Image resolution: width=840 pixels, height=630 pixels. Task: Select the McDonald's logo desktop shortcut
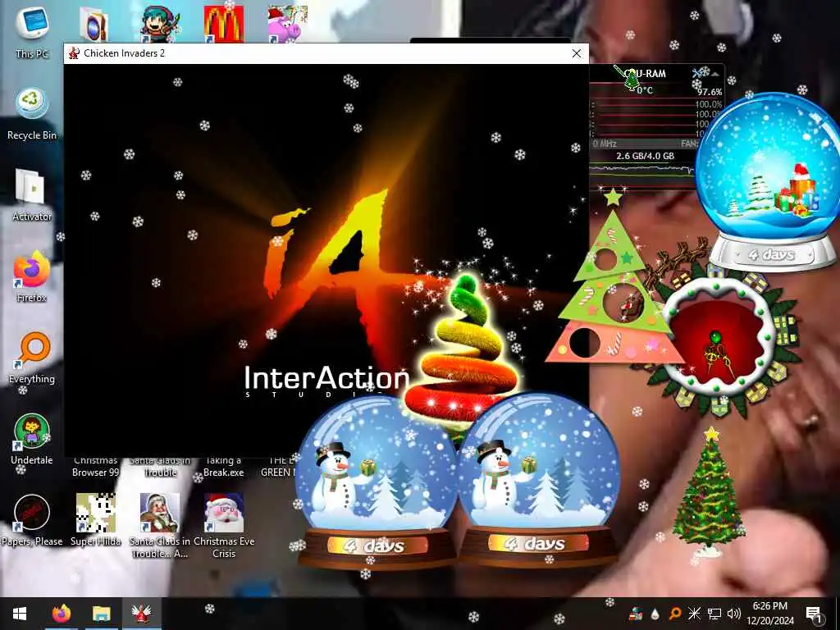(224, 24)
